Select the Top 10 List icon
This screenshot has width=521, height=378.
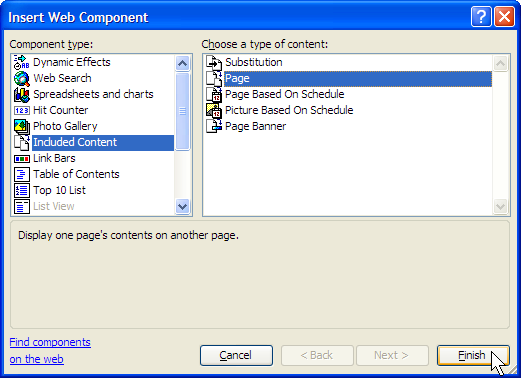22,190
